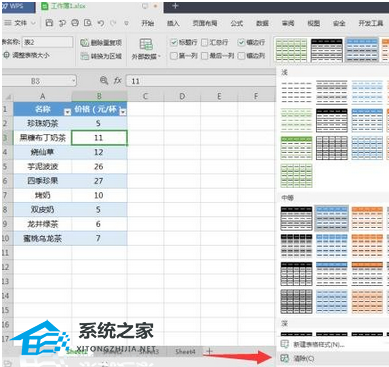This screenshot has width=389, height=367.
Task: Click the zoom magnifier icon beside fx
Action: 104,80
